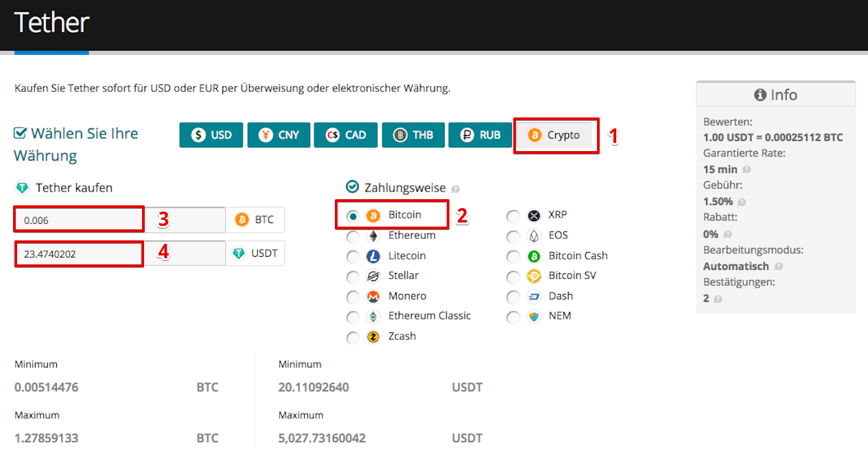
Task: Select the Bitcoin radio button
Action: 353,216
